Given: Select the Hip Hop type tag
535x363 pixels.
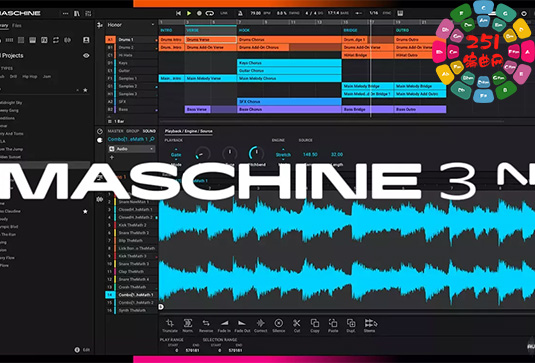Looking at the screenshot, I should (x=30, y=76).
